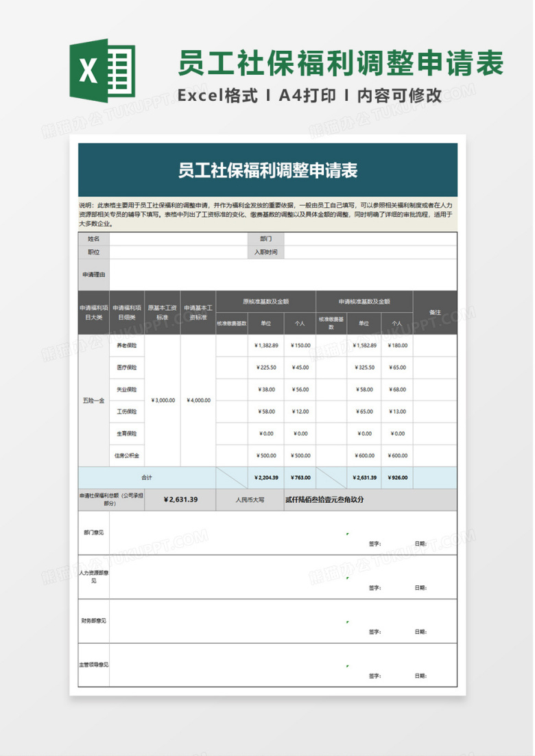Click the 主管领导意见 label cell
The image size is (535, 756).
point(94,665)
